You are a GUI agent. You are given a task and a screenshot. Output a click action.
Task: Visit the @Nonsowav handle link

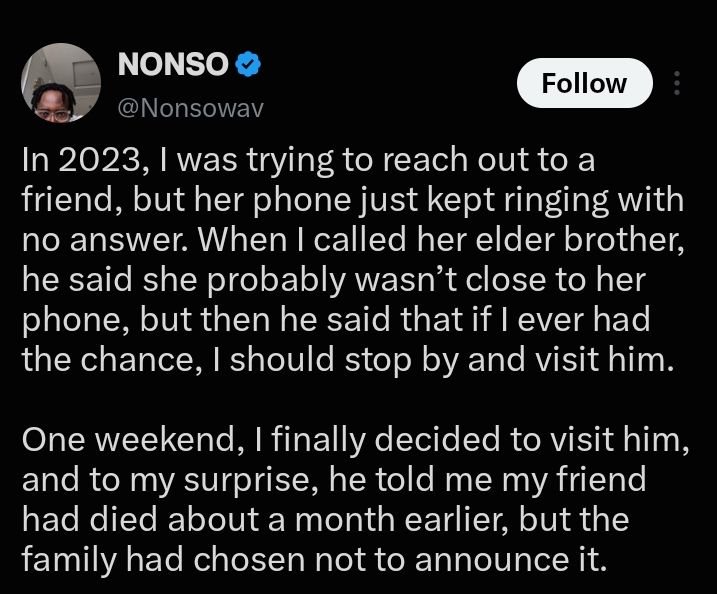click(191, 108)
